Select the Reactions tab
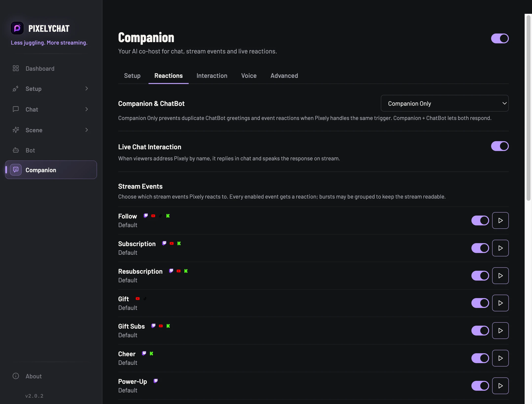This screenshot has width=532, height=404. point(168,76)
